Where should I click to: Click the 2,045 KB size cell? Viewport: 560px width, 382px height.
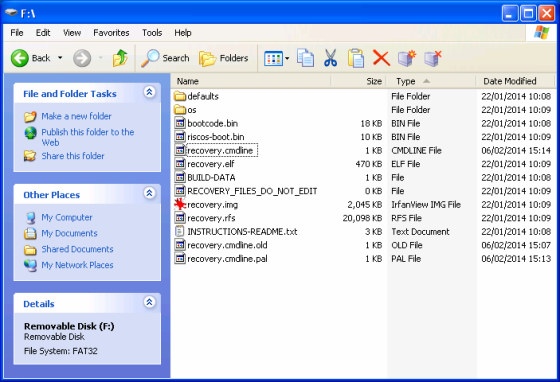(x=365, y=205)
